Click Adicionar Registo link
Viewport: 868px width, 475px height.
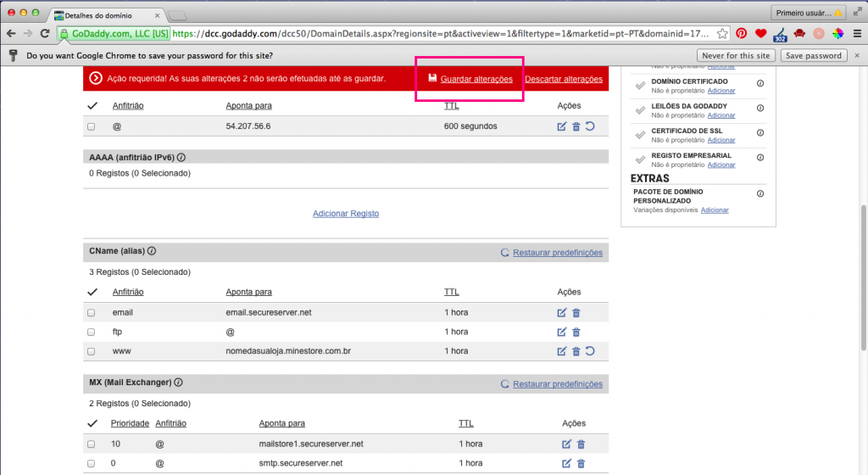tap(346, 214)
